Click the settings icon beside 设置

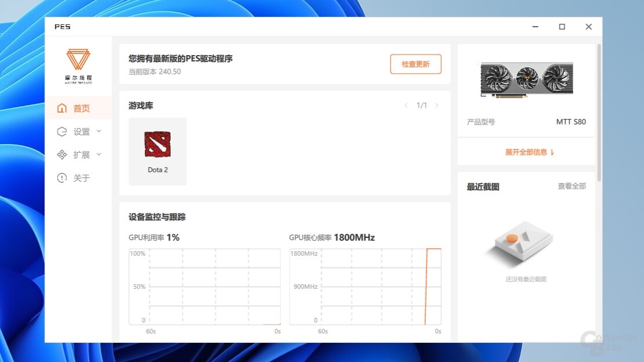62,132
